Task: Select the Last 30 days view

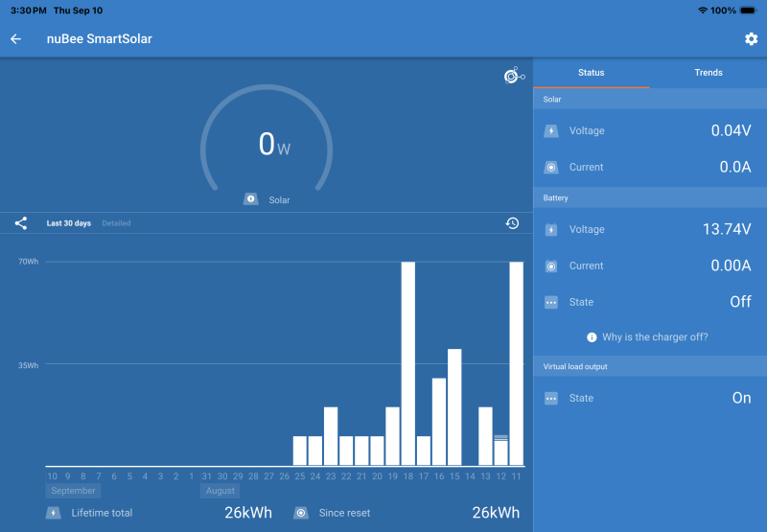Action: tap(68, 223)
